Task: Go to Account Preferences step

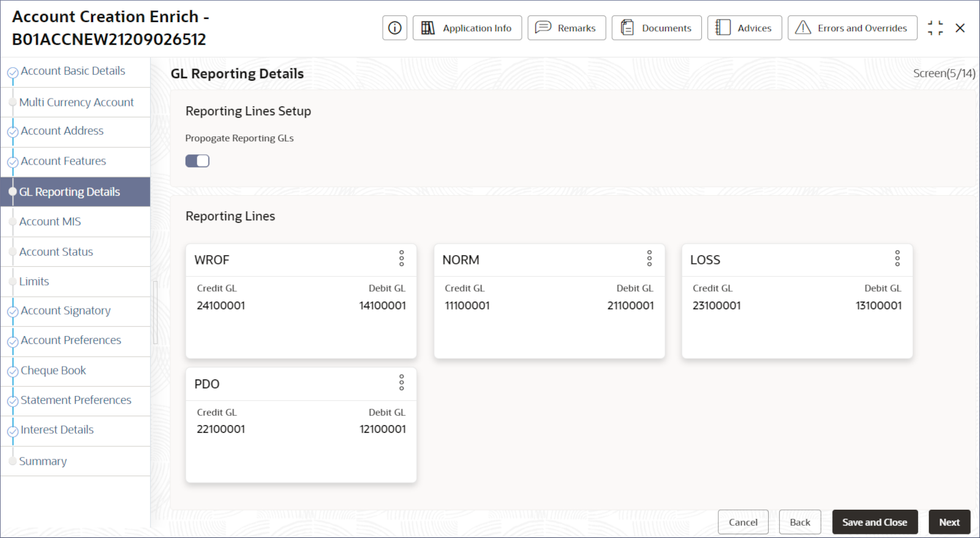Action: [x=75, y=341]
